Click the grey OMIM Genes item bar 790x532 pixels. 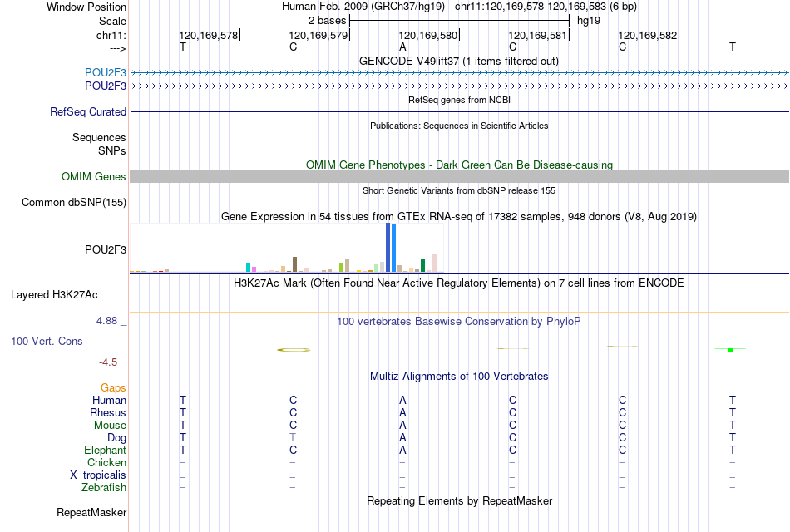coord(459,176)
